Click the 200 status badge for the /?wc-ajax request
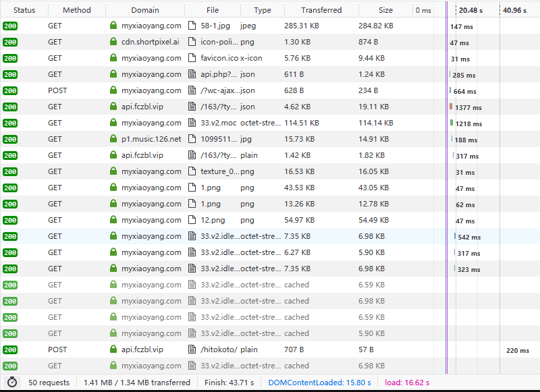 coord(10,90)
